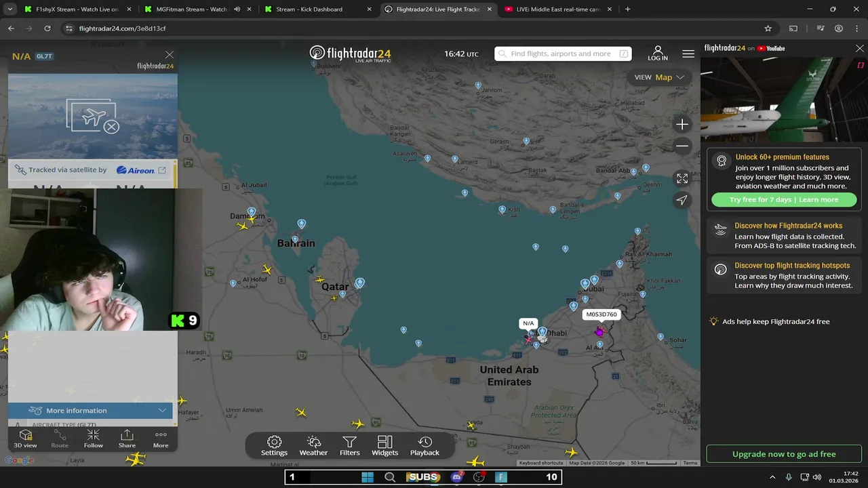868x488 pixels.
Task: Open the Chrome side panel button
Action: (821, 28)
